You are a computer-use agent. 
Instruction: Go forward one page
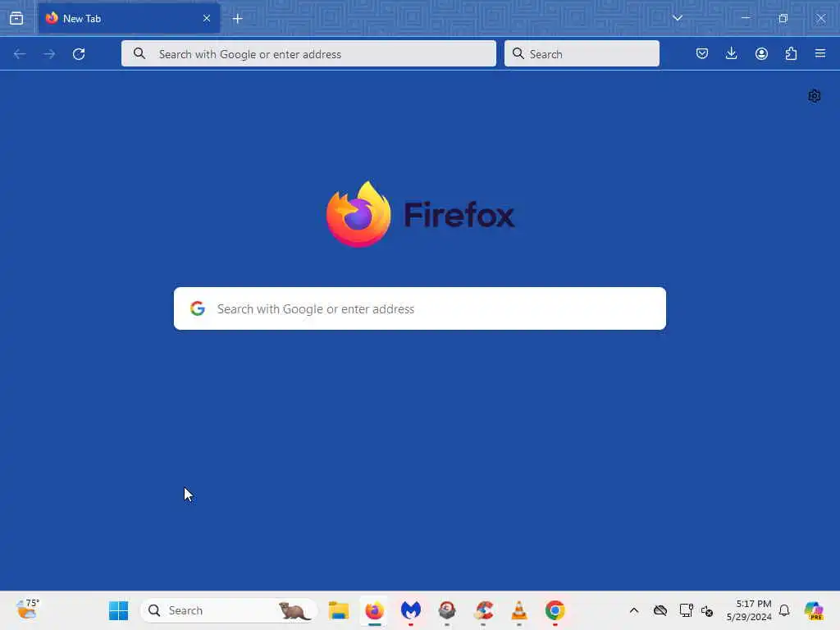49,54
